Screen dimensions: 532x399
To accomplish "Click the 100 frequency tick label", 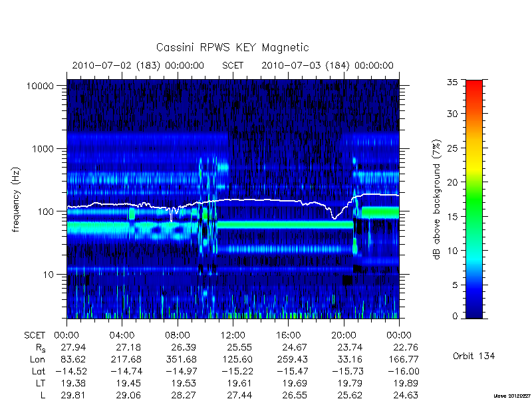I will point(46,211).
